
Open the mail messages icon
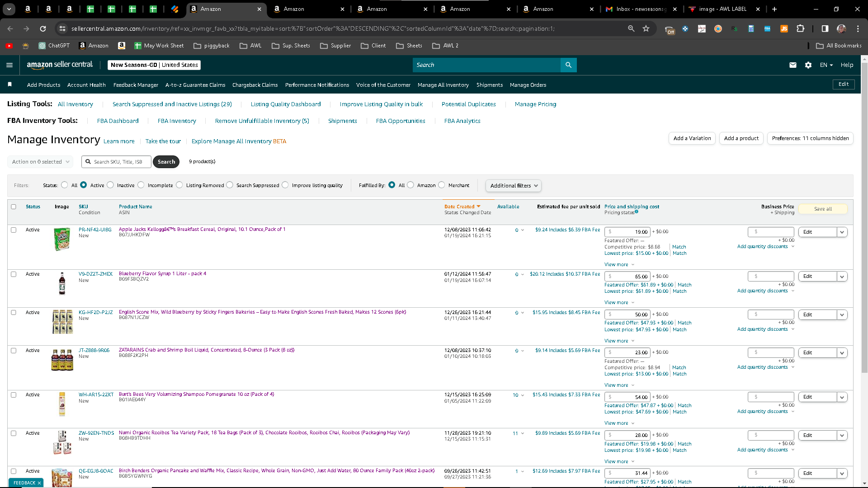pos(793,65)
